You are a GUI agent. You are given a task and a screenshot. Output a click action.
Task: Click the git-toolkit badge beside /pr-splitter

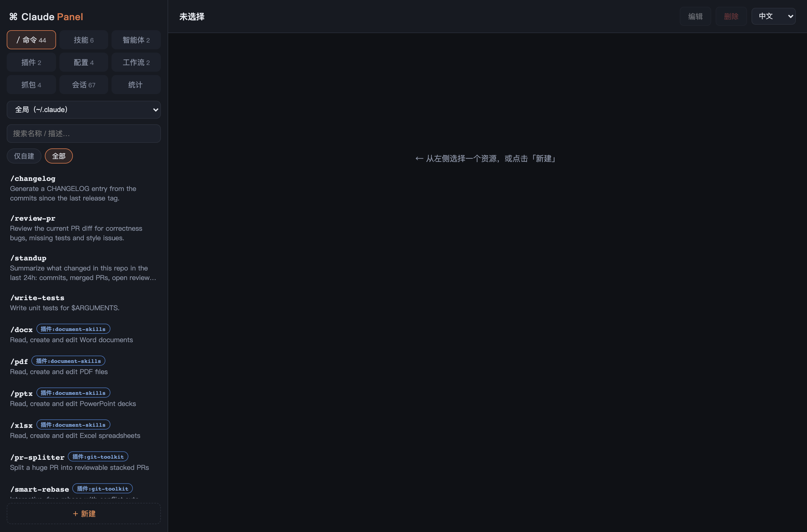(x=98, y=457)
